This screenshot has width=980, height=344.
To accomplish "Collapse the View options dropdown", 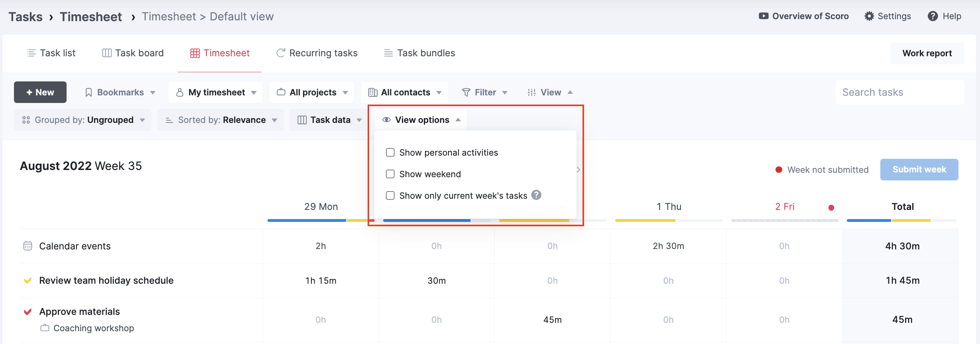I will [x=421, y=120].
